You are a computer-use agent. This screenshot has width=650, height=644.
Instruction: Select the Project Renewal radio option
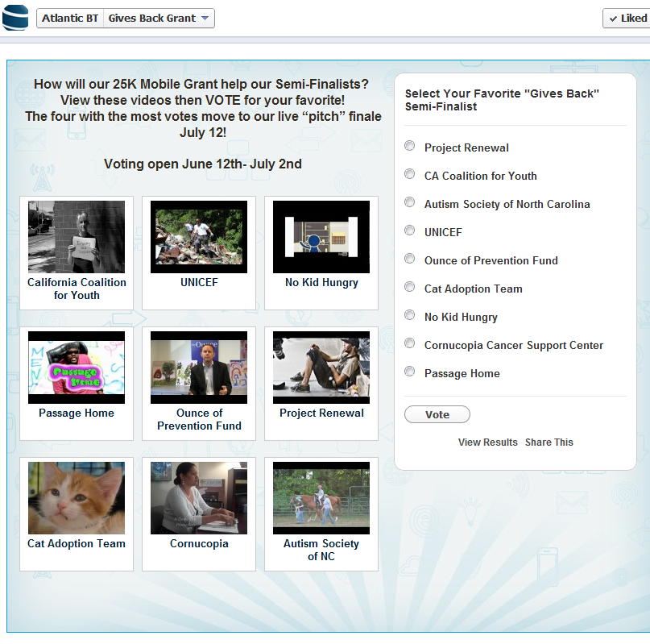click(x=409, y=146)
